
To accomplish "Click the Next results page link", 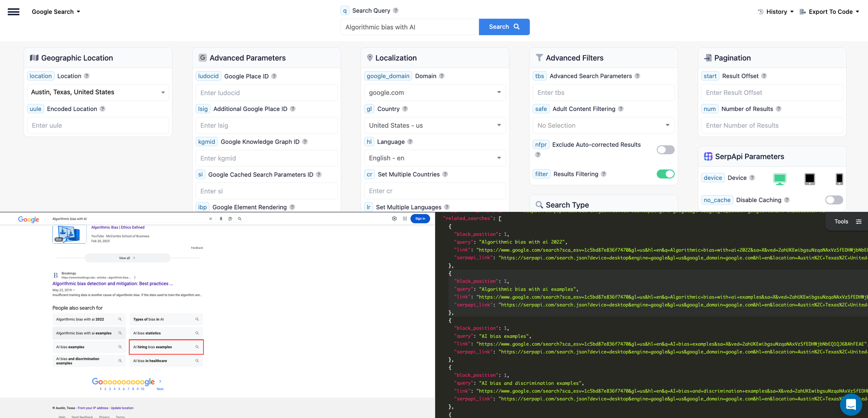I will click(x=160, y=389).
